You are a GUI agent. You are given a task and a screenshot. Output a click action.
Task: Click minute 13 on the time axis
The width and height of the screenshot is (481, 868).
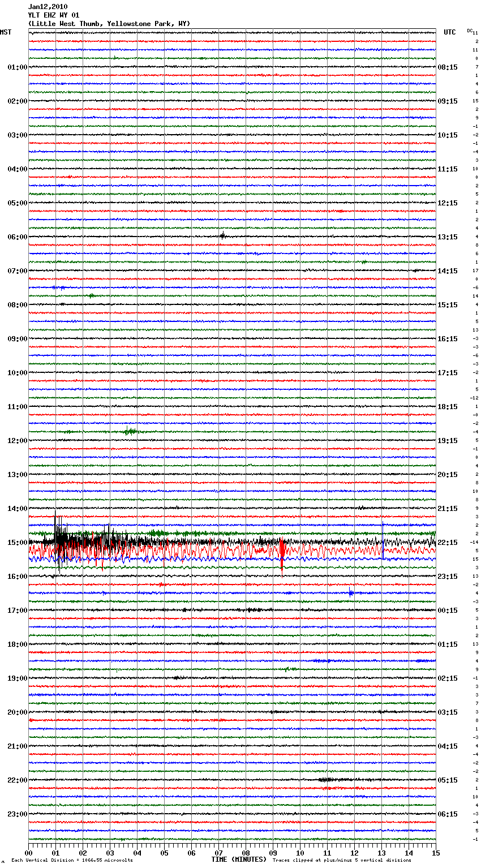[381, 853]
